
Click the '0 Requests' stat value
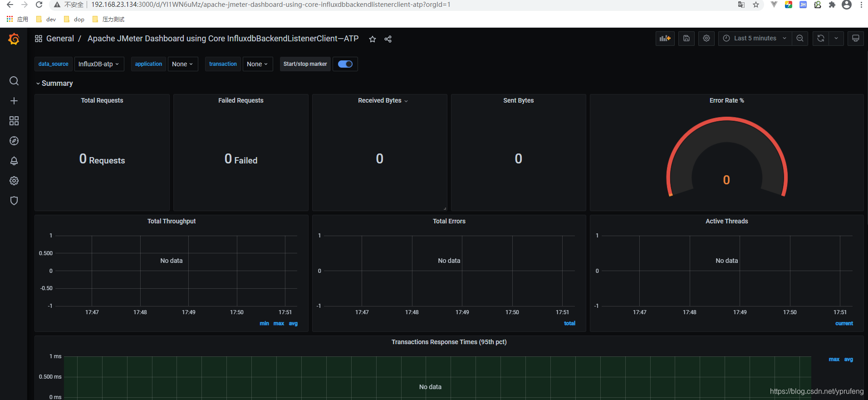[x=102, y=159]
